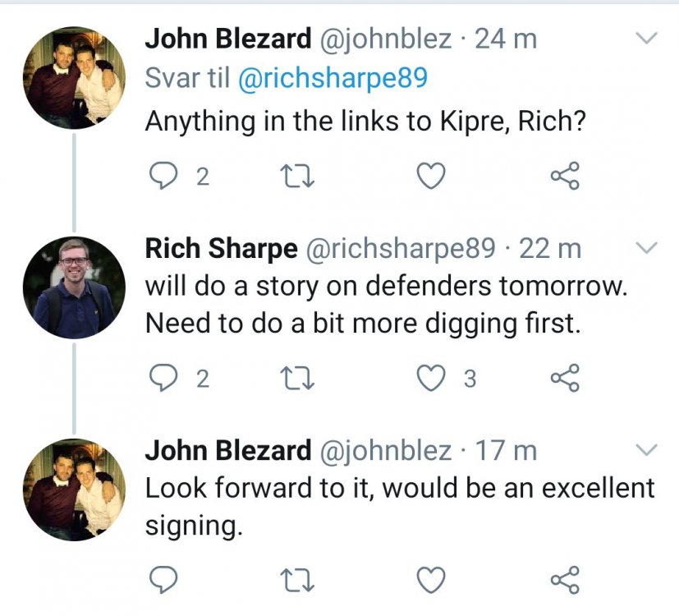The height and width of the screenshot is (616, 679).
Task: Tap John Blezard's avatar on the first tweet
Action: click(x=75, y=77)
